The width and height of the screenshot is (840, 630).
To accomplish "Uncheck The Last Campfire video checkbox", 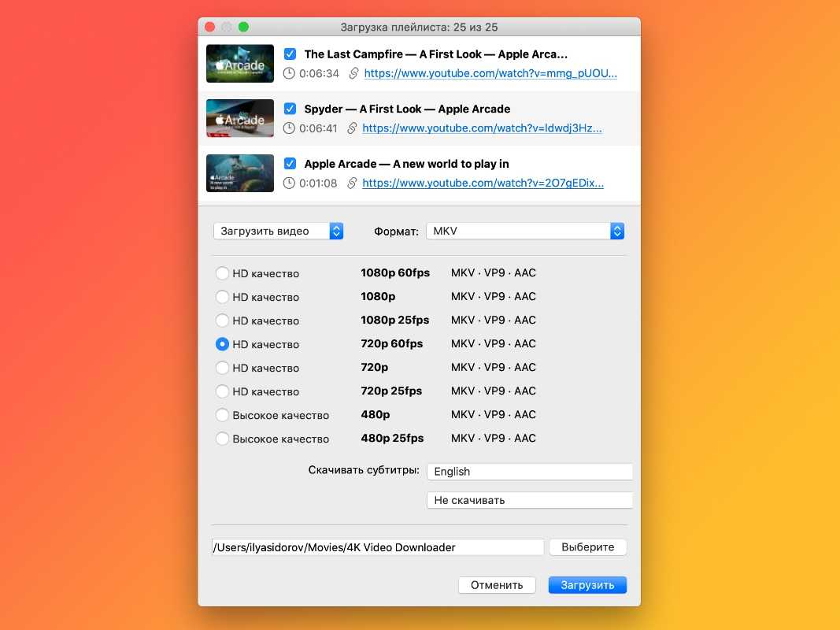I will click(x=290, y=54).
